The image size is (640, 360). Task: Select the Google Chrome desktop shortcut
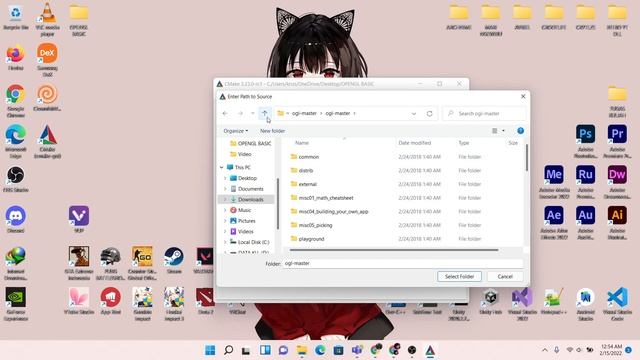point(16,100)
